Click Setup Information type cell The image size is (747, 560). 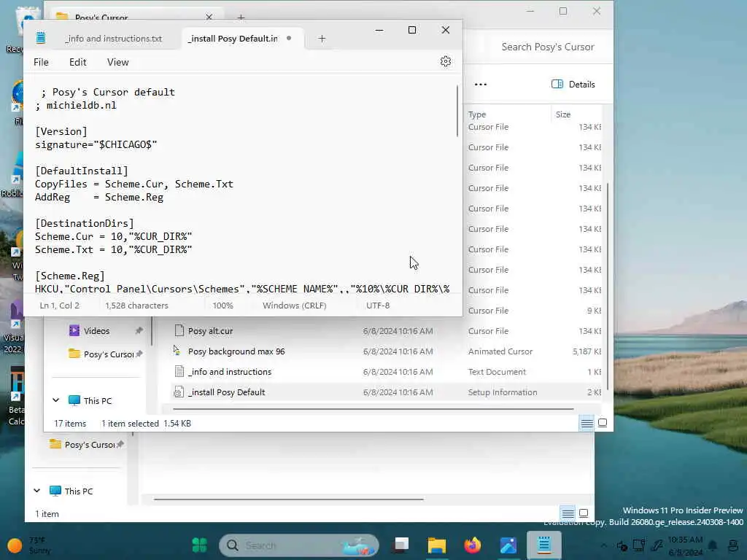tap(503, 392)
